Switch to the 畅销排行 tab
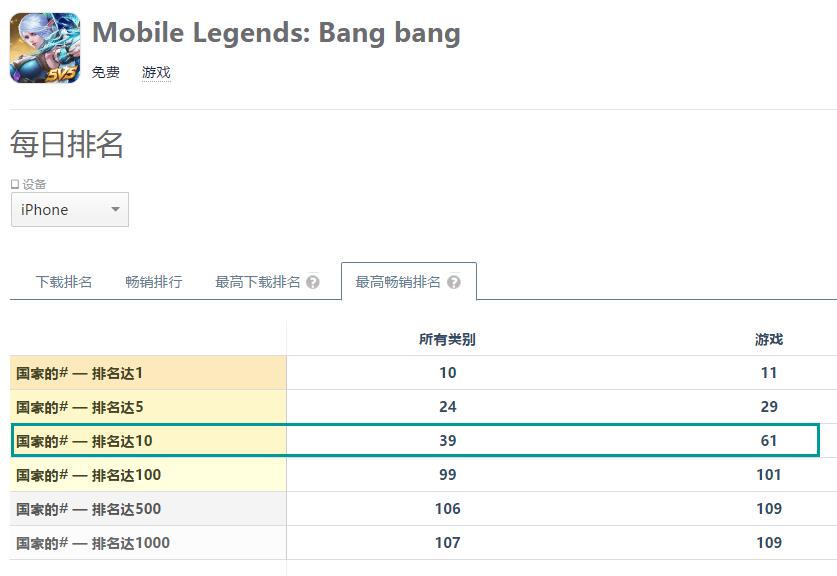 tap(154, 282)
